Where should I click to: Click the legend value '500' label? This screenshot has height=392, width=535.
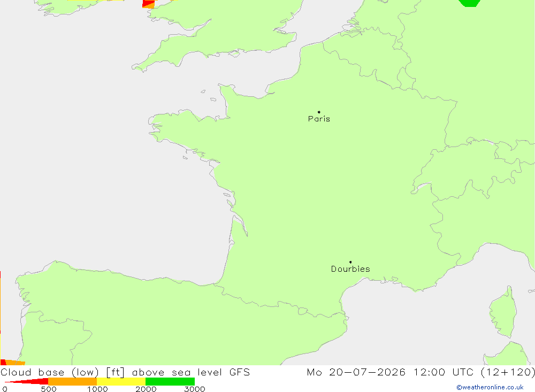[49, 389]
